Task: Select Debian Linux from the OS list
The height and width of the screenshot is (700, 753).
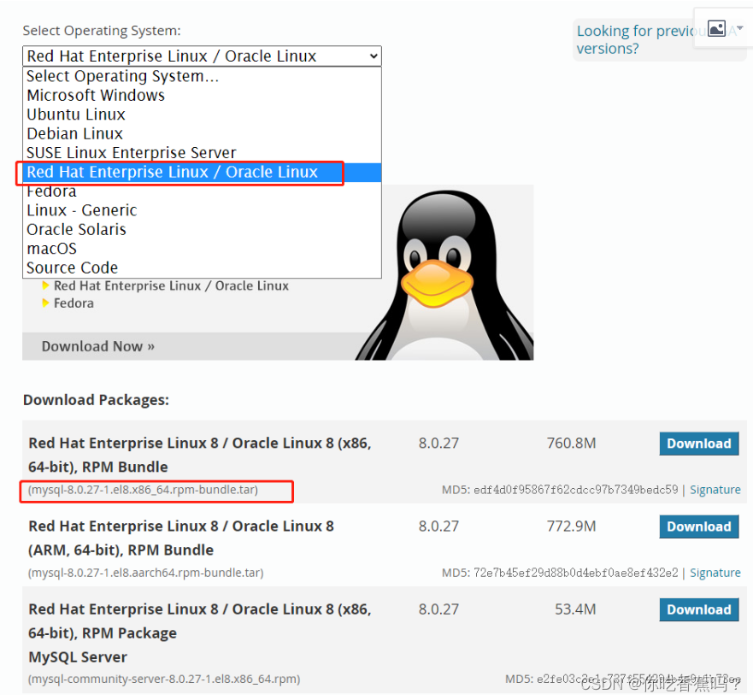Action: 74,133
